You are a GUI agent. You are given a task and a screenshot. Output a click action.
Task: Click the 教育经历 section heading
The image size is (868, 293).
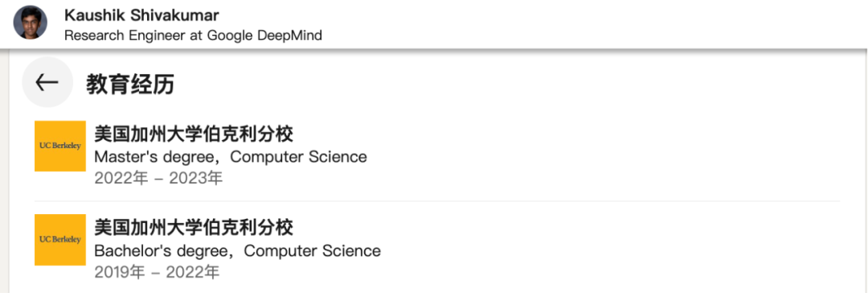click(x=130, y=84)
